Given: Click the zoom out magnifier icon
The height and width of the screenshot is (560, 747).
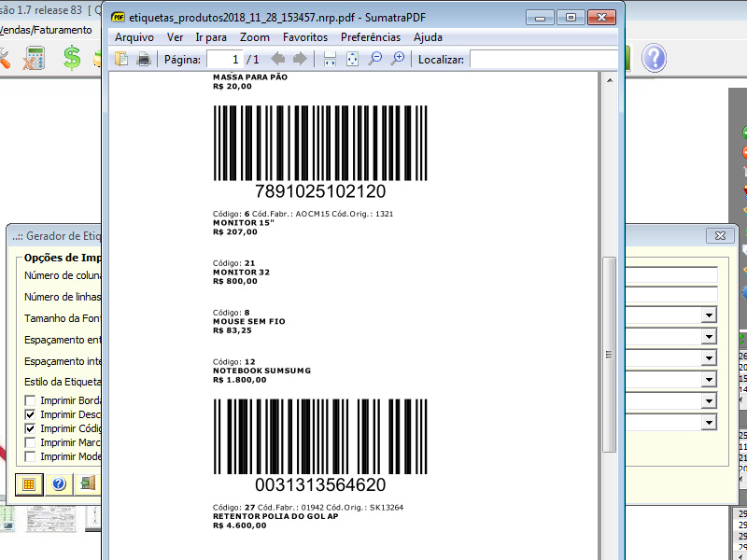Looking at the screenshot, I should [x=375, y=59].
